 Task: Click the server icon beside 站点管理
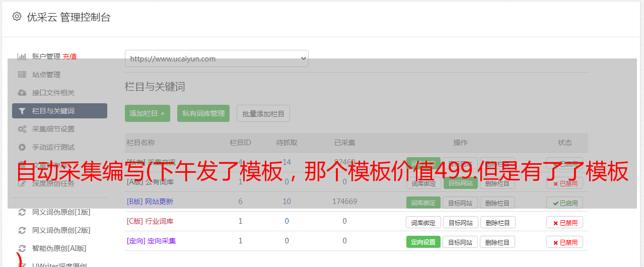pos(22,75)
